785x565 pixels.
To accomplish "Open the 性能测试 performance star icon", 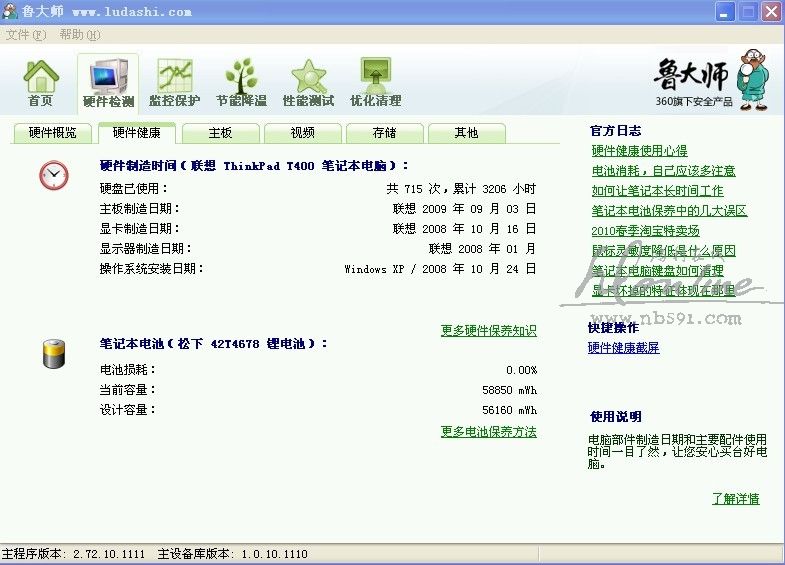I will (308, 83).
